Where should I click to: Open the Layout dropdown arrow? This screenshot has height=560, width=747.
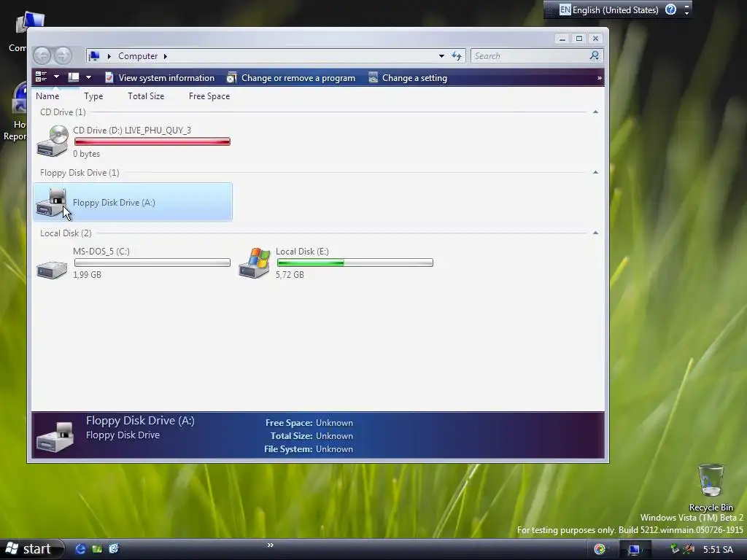88,77
